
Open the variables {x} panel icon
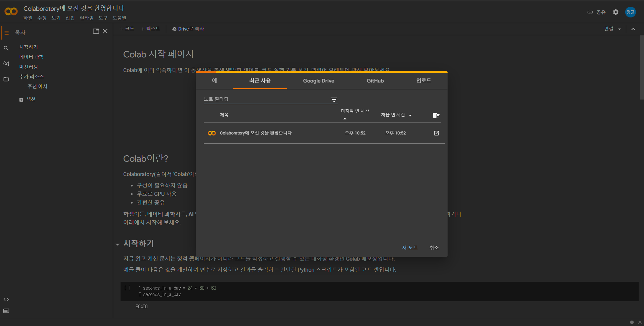[6, 63]
